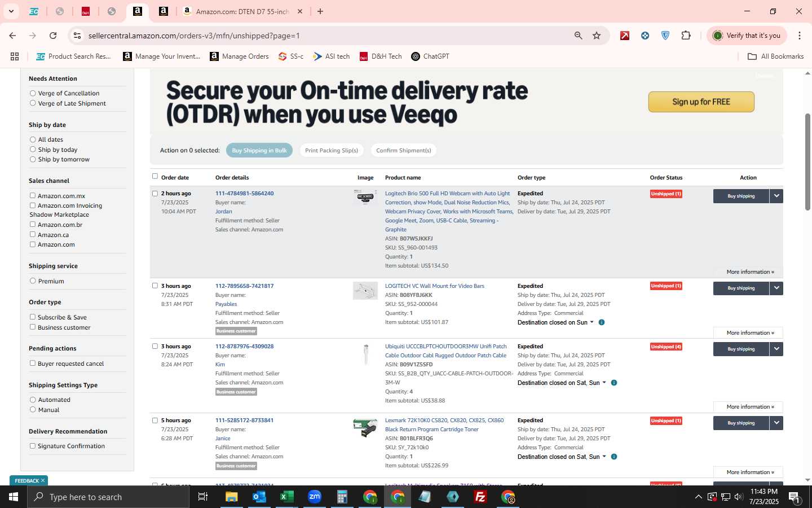Bookmark this page with the star icon
The image size is (812, 508).
597,36
